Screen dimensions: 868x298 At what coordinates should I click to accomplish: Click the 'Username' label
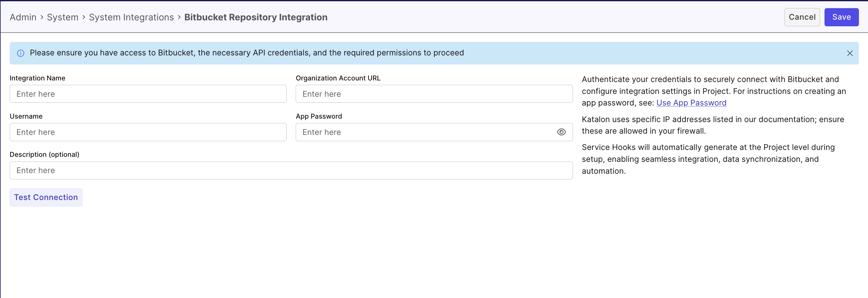(x=26, y=116)
